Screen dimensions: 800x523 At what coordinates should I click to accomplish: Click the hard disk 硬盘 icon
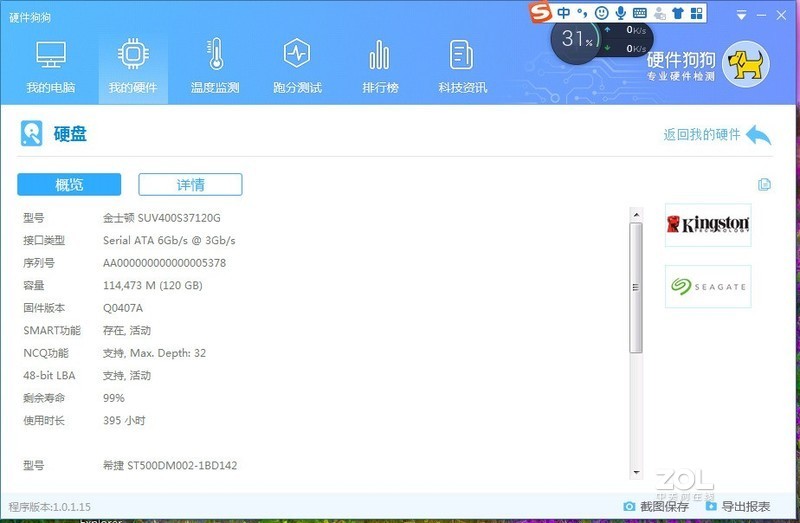pyautogui.click(x=32, y=133)
